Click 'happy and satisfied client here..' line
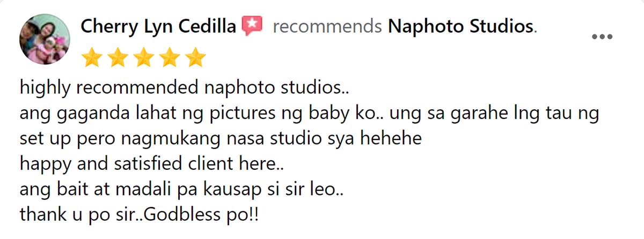The width and height of the screenshot is (644, 239). (152, 165)
